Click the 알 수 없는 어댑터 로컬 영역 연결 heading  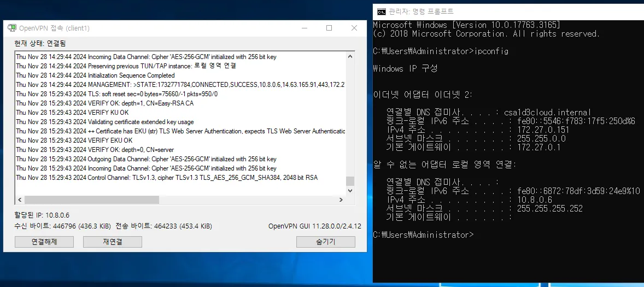444,165
